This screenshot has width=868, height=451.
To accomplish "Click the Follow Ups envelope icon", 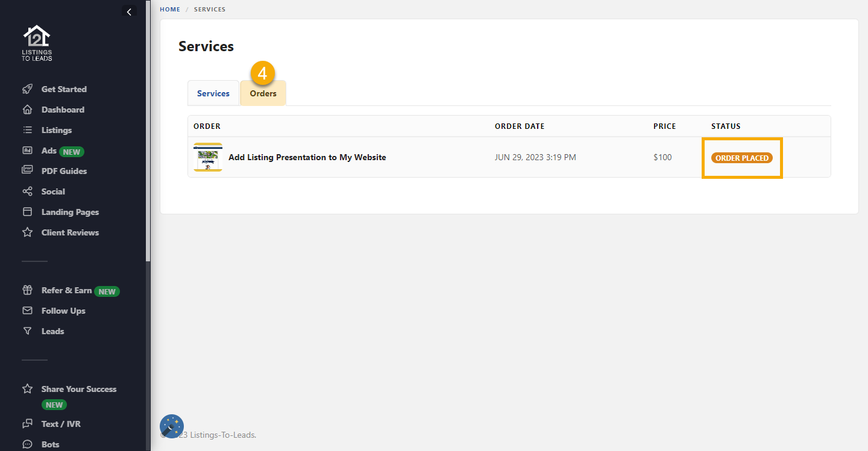I will point(27,311).
